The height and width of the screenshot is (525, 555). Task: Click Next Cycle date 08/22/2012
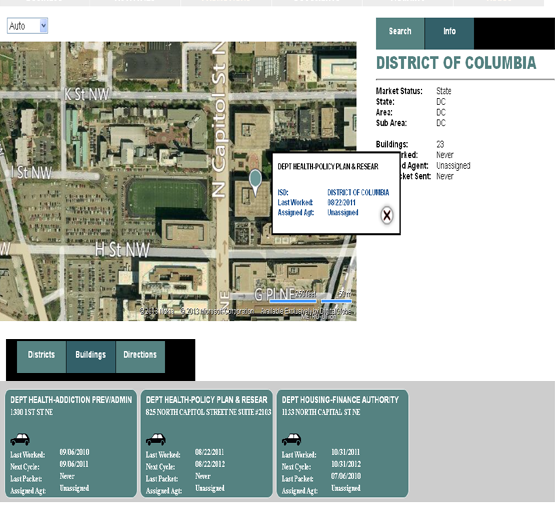[210, 464]
